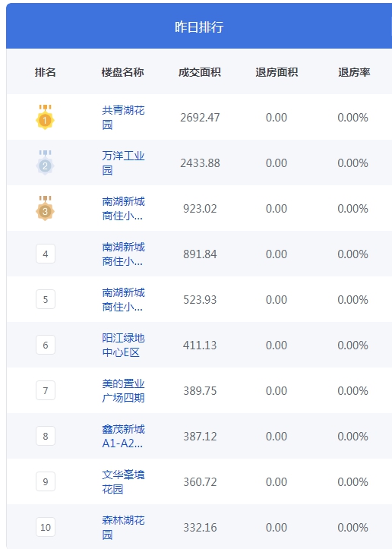The image size is (392, 549).
Task: Click the bronze rank 3 medal icon
Action: [x=45, y=208]
